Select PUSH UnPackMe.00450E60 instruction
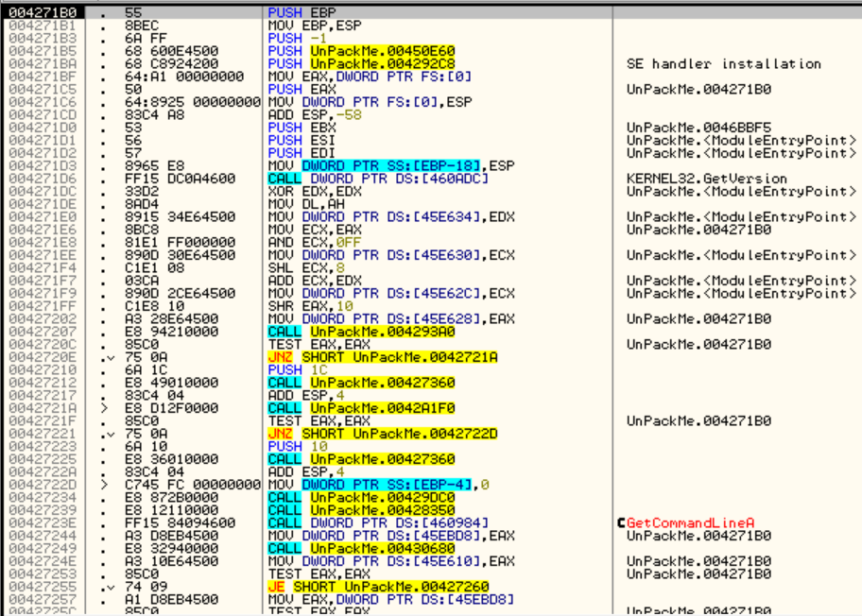This screenshot has width=862, height=616. point(361,51)
